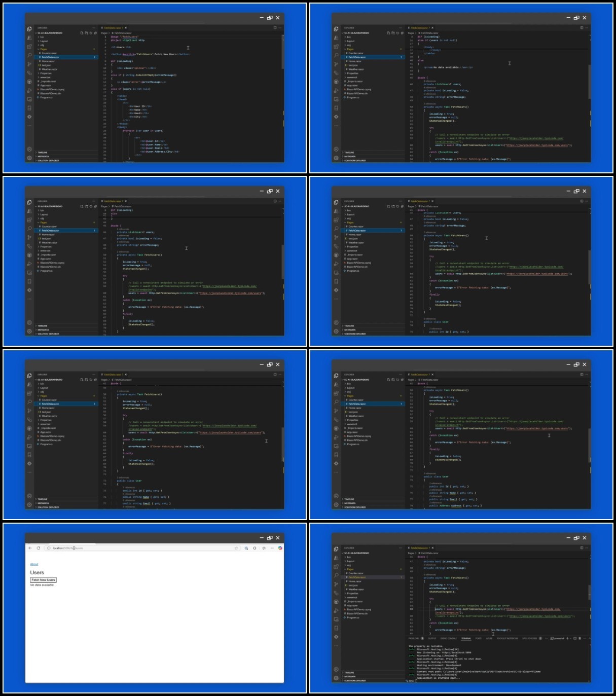Image resolution: width=616 pixels, height=696 pixels.
Task: Reload the page in the browser window
Action: pyautogui.click(x=39, y=548)
